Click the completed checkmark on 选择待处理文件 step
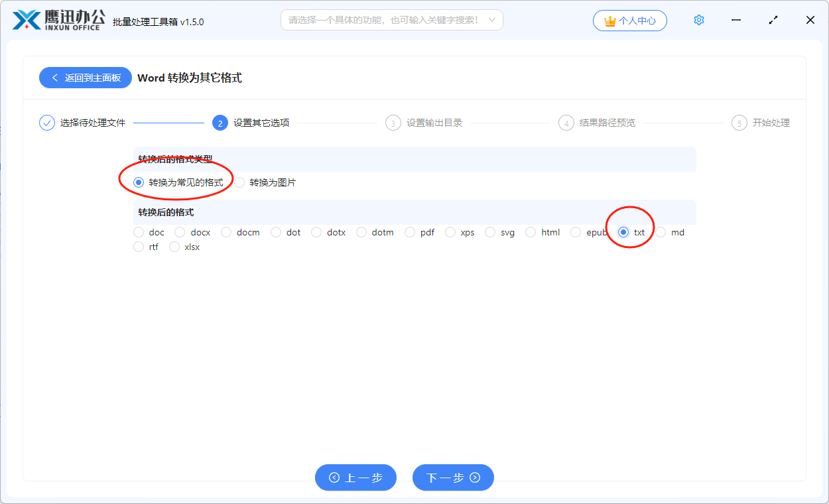The image size is (829, 504). 46,123
